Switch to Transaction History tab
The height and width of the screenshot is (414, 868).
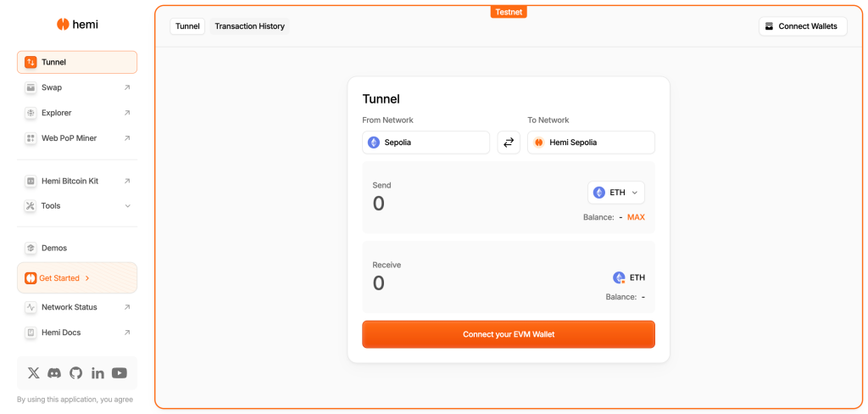(x=249, y=26)
